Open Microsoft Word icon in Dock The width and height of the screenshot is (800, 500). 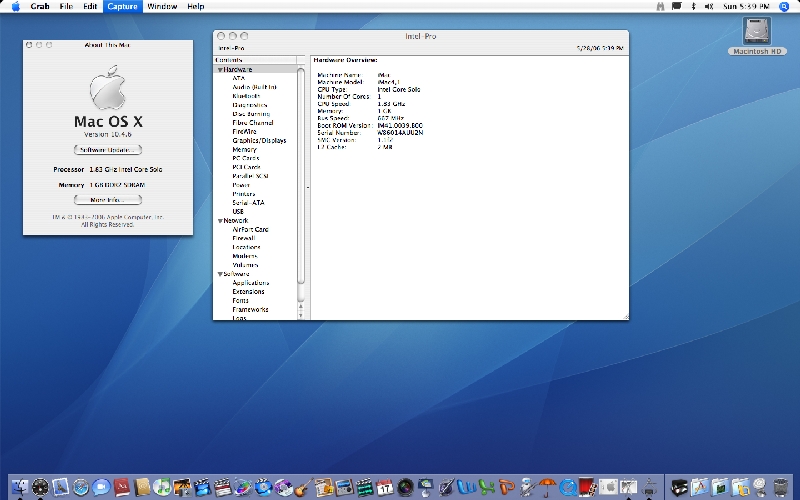pos(467,487)
